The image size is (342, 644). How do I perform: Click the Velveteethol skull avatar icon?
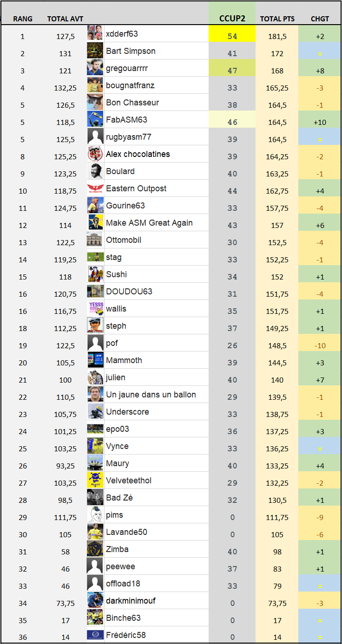tap(95, 481)
